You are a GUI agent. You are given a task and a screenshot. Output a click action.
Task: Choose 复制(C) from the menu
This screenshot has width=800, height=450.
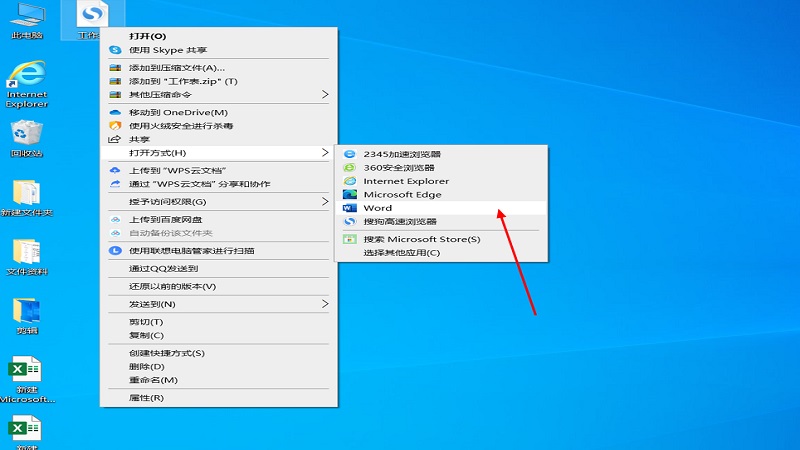tap(218, 335)
